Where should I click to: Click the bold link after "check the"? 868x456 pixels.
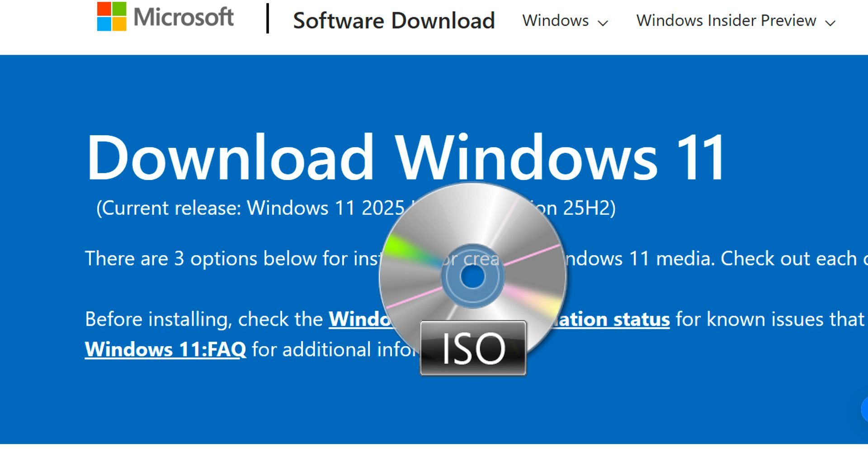coord(359,319)
